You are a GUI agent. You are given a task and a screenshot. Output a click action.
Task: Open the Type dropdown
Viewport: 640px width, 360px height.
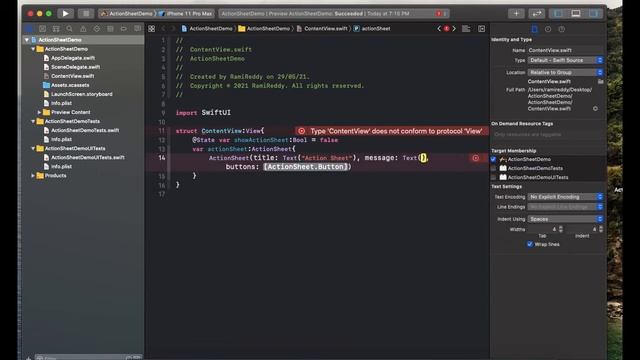tap(565, 60)
